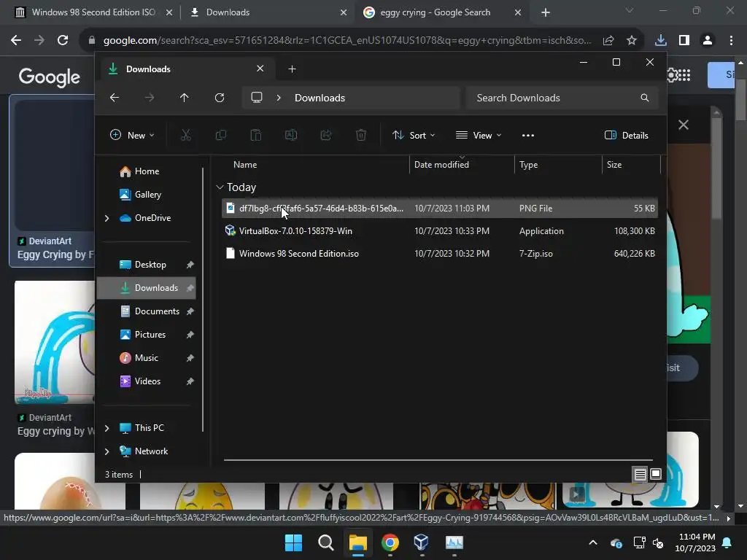Click the Rename icon in Explorer toolbar
Image resolution: width=747 pixels, height=560 pixels.
click(290, 135)
